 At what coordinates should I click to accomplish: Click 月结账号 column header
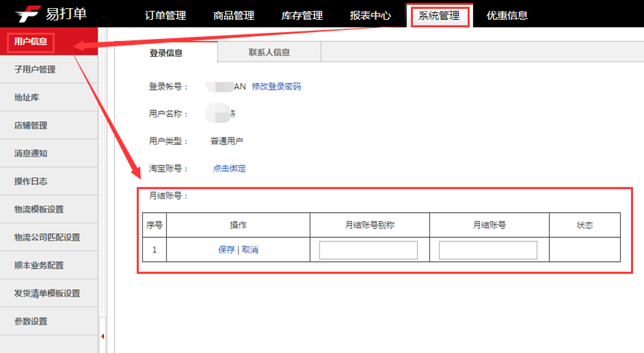pyautogui.click(x=489, y=225)
